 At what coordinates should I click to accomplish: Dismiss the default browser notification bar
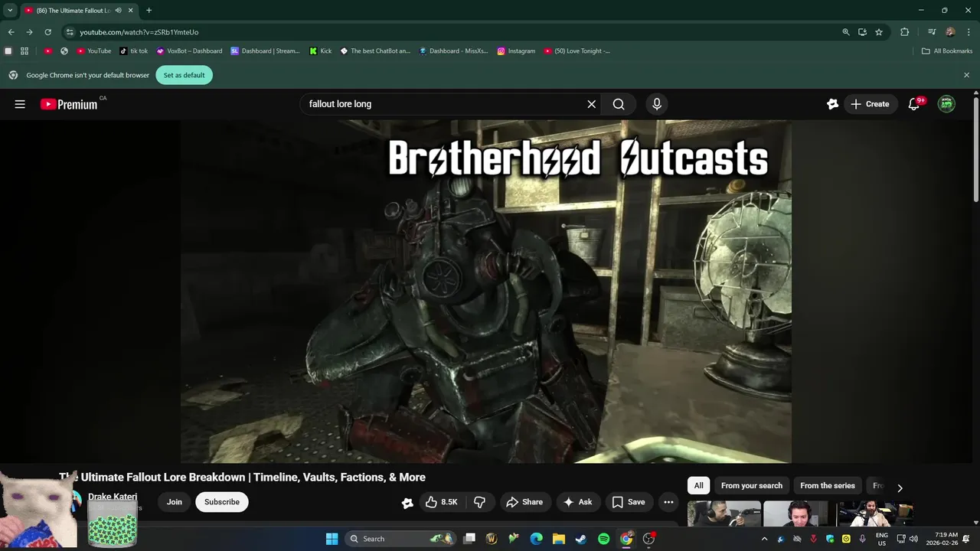[966, 75]
